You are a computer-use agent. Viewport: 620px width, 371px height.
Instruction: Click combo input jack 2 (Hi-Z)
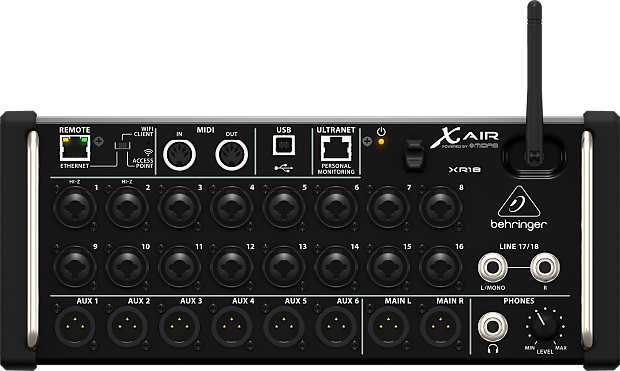click(127, 207)
